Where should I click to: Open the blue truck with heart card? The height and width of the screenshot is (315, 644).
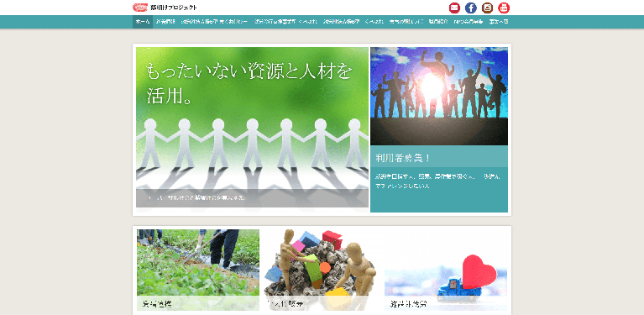click(x=446, y=270)
